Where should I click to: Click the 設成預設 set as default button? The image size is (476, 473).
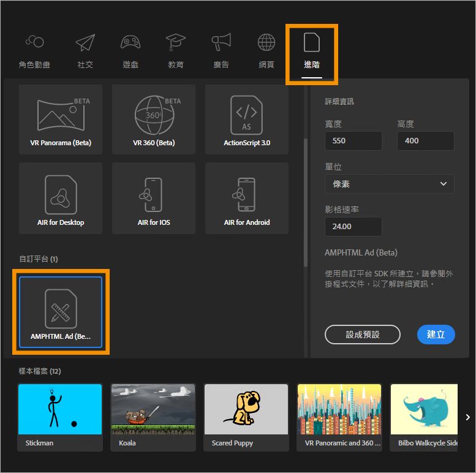coord(363,335)
